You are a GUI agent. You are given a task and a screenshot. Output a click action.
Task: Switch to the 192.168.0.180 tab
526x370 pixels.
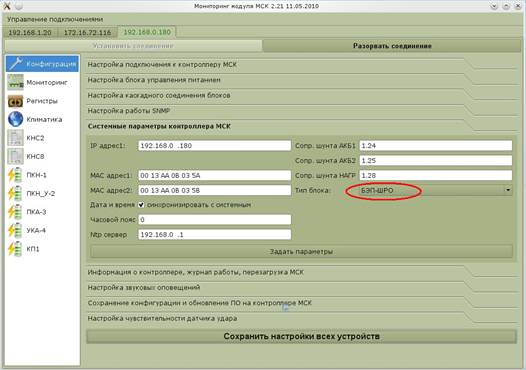(147, 32)
